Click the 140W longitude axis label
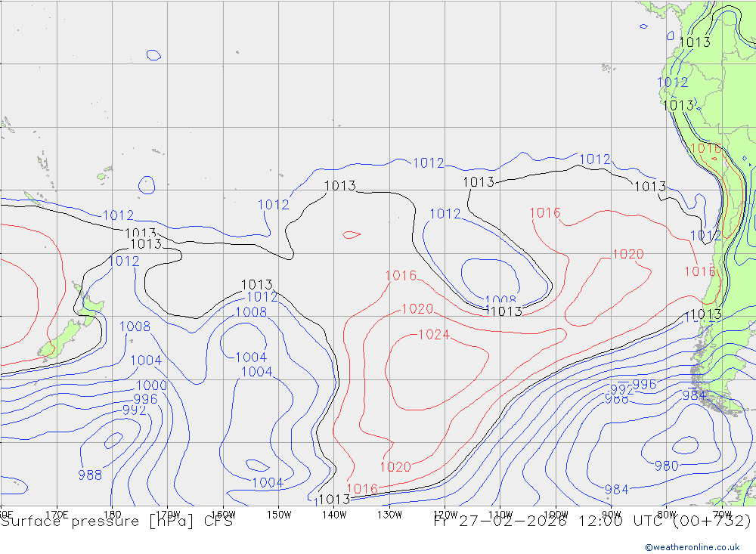This screenshot has width=756, height=554. click(334, 515)
